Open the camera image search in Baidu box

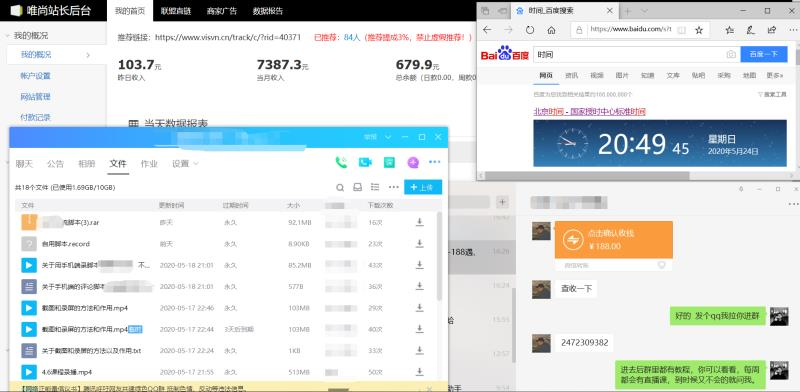click(731, 54)
